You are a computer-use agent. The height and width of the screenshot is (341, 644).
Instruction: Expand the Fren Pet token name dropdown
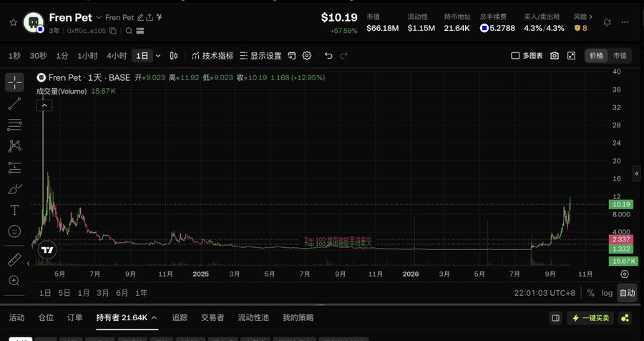tap(99, 17)
